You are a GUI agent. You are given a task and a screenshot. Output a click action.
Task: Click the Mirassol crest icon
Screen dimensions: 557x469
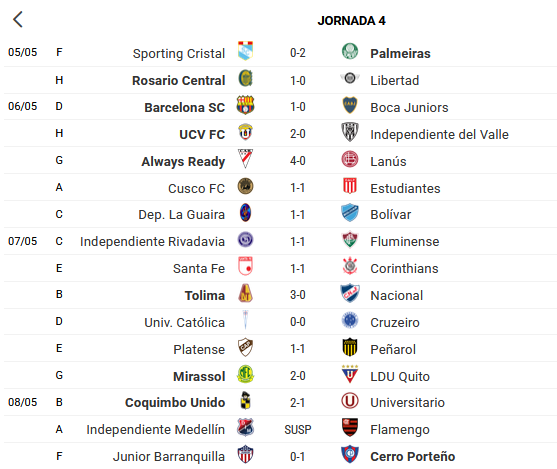click(245, 374)
